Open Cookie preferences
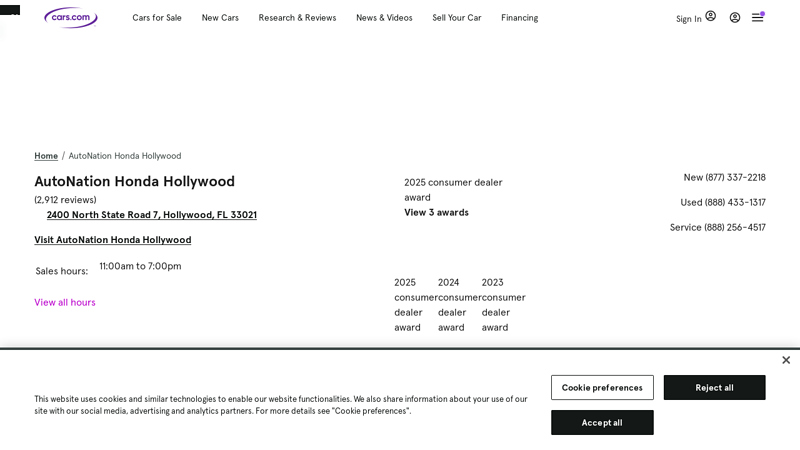This screenshot has width=800, height=450. (x=602, y=388)
